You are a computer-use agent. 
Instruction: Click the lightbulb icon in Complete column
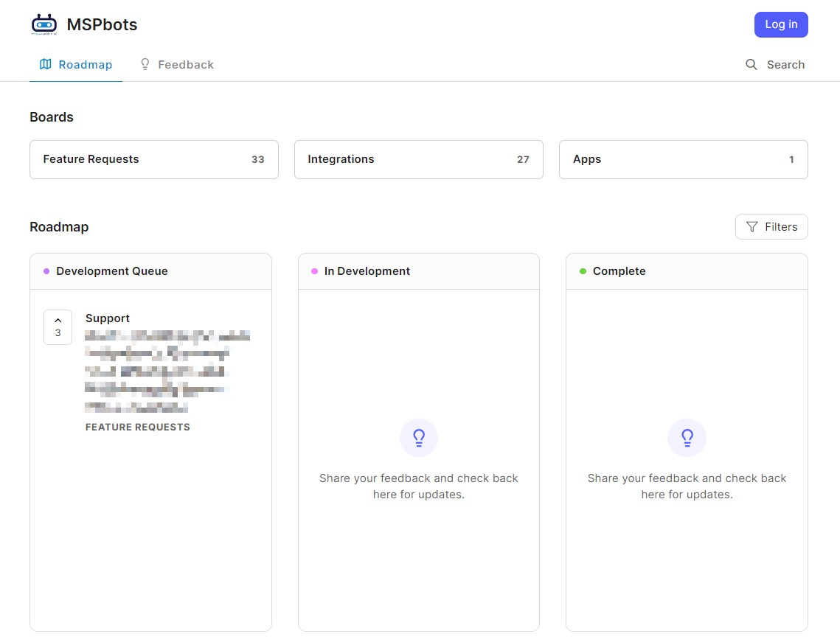click(x=687, y=439)
